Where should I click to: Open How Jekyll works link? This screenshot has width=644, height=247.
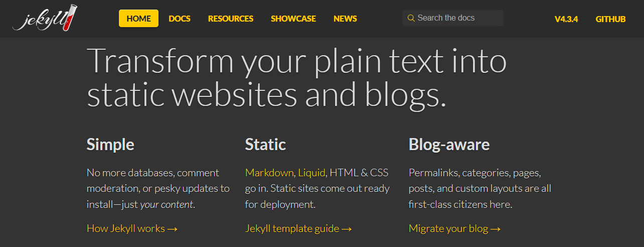tap(132, 228)
